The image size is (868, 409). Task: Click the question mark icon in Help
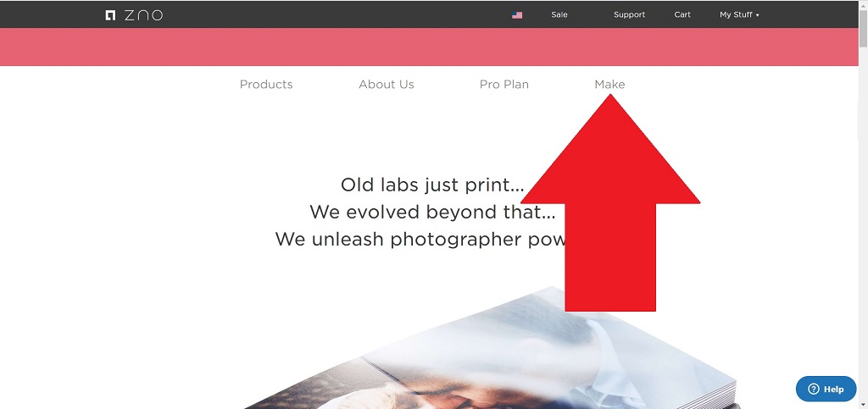point(813,390)
